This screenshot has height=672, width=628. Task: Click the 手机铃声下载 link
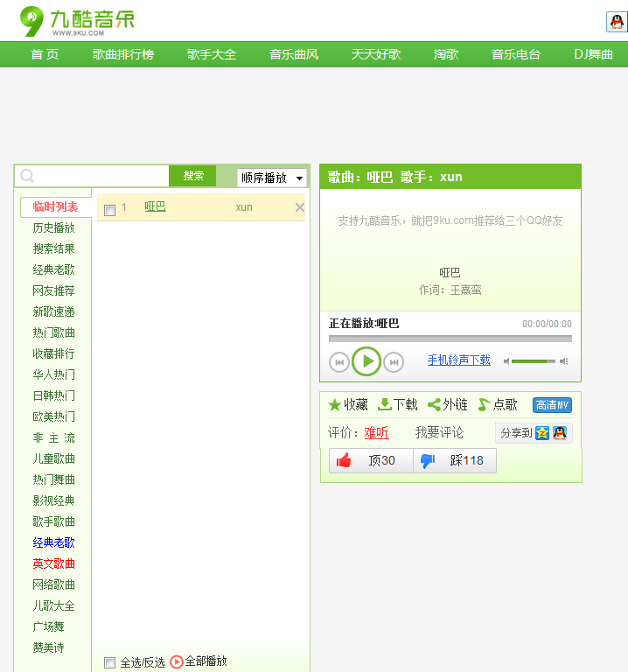click(x=458, y=360)
